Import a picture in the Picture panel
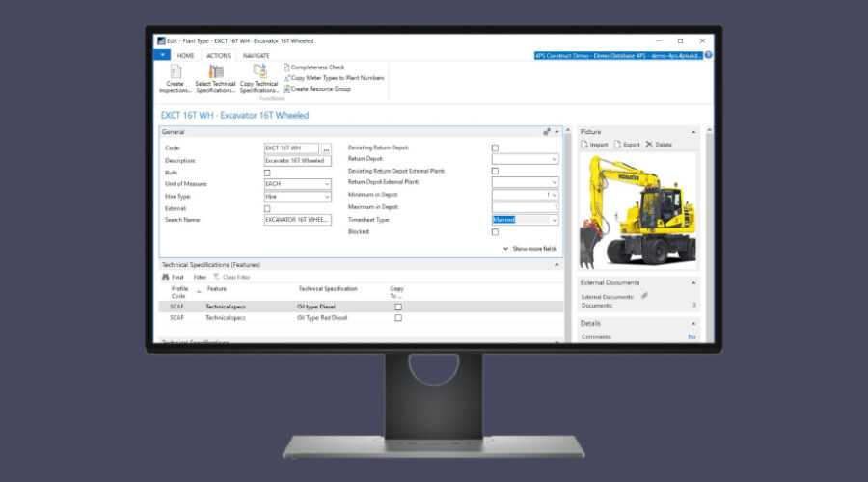The image size is (868, 482). click(x=594, y=145)
